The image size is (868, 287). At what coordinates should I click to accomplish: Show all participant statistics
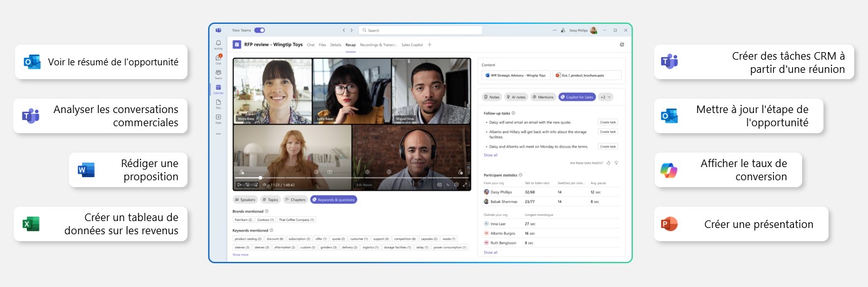[x=490, y=252]
